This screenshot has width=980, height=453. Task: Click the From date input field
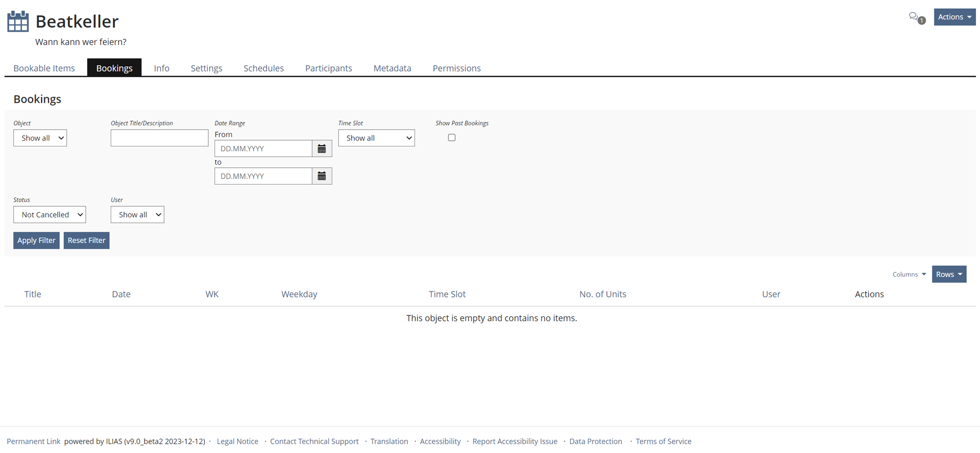(x=263, y=148)
